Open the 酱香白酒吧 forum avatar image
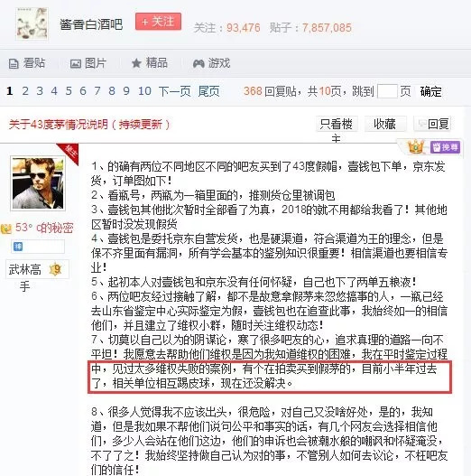The height and width of the screenshot is (476, 471). (32, 24)
